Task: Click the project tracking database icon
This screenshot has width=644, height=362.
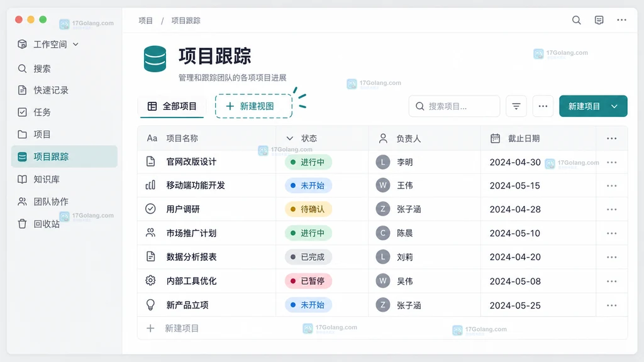Action: point(155,59)
